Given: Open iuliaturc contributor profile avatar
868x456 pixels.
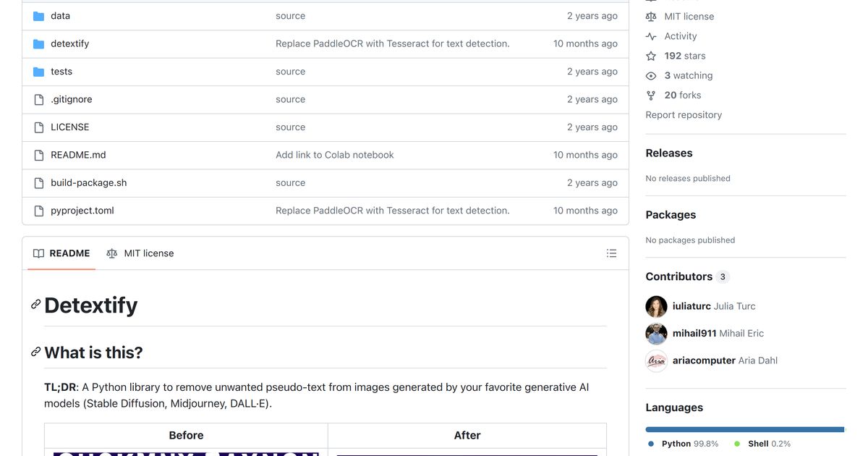Looking at the screenshot, I should [x=656, y=306].
